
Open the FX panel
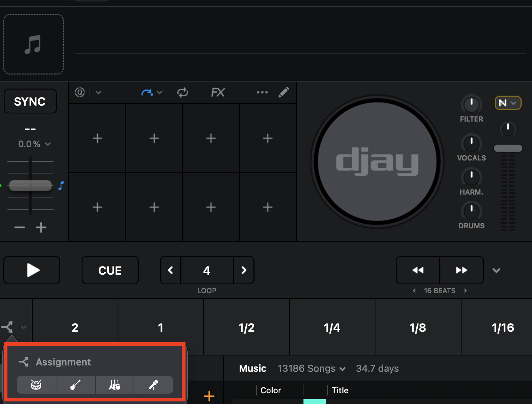coord(218,92)
